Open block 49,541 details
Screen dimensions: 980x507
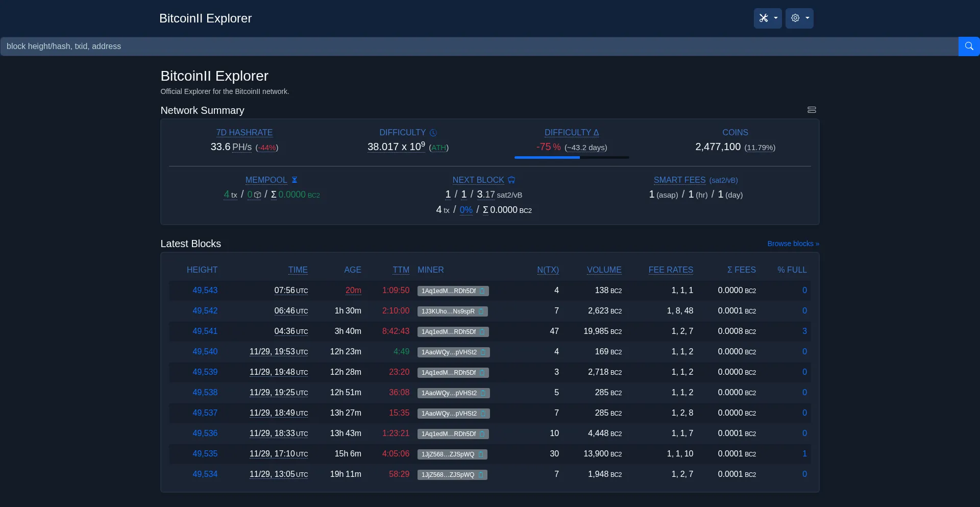[x=205, y=331]
